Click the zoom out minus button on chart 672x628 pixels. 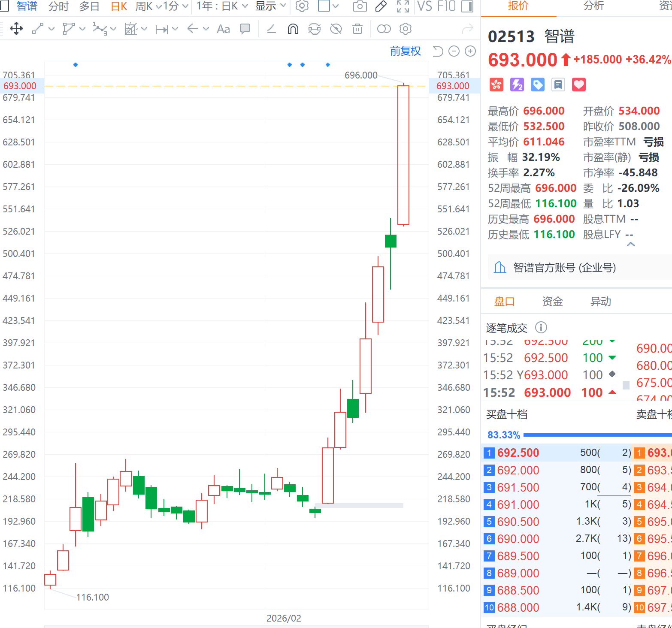point(454,51)
